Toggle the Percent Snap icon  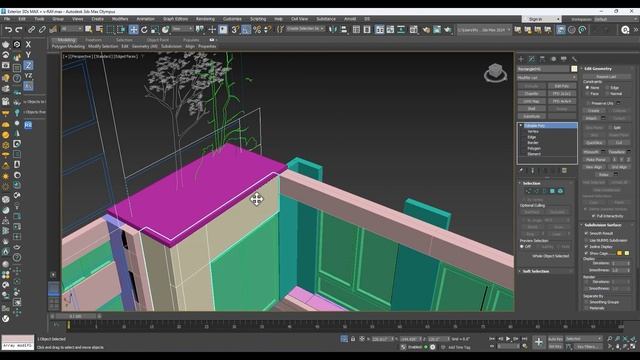pyautogui.click(x=257, y=29)
